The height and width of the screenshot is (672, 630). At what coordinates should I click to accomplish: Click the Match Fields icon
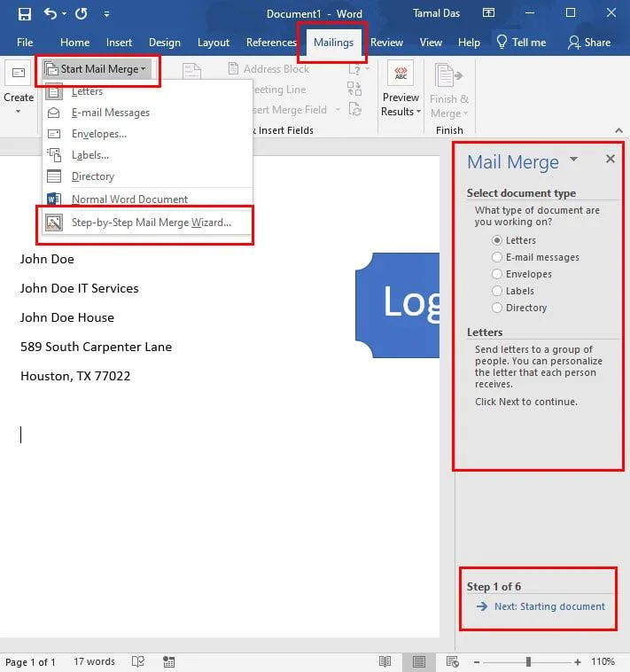pyautogui.click(x=354, y=90)
